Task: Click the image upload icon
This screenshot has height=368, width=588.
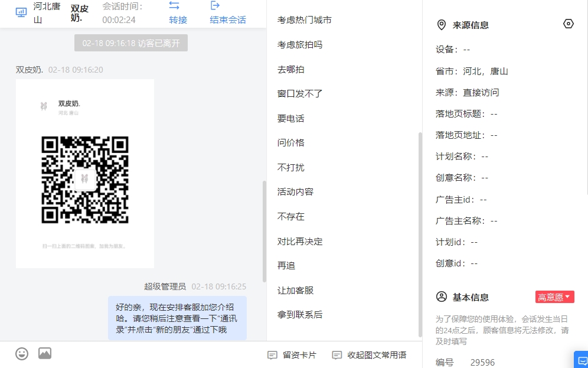Action: (x=45, y=353)
